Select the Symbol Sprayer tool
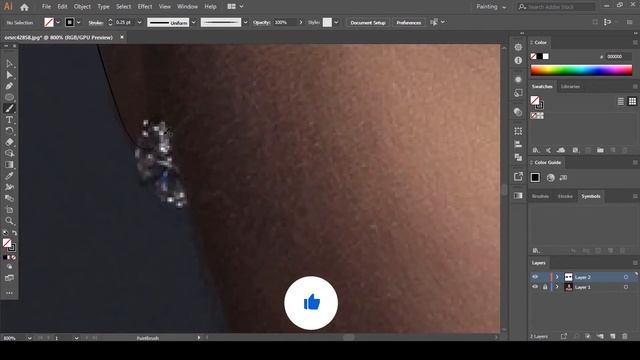Screen dimensions: 640x360 [x=9, y=187]
